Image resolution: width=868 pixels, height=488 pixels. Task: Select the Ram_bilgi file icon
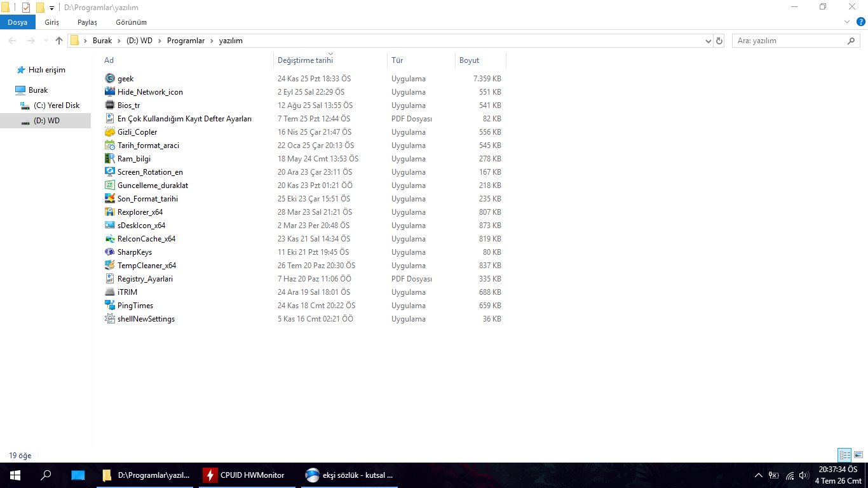110,159
